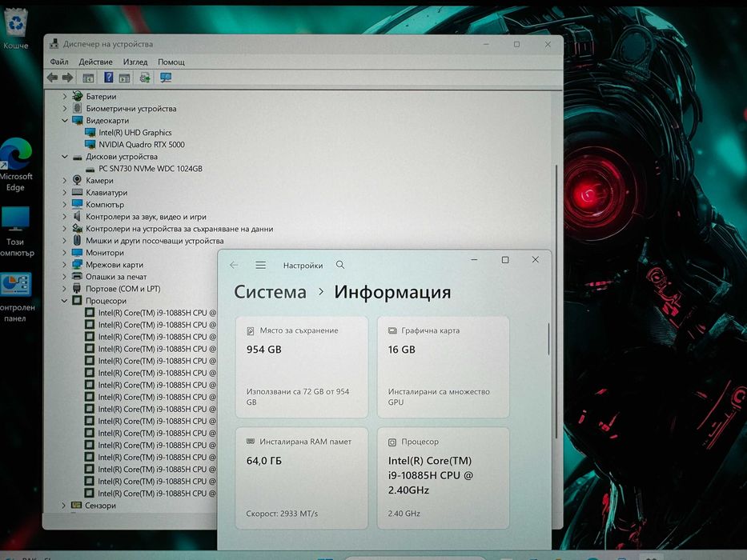Open the Инсталирана RAM памет card
Viewport: 747px width, 560px height.
pos(302,478)
